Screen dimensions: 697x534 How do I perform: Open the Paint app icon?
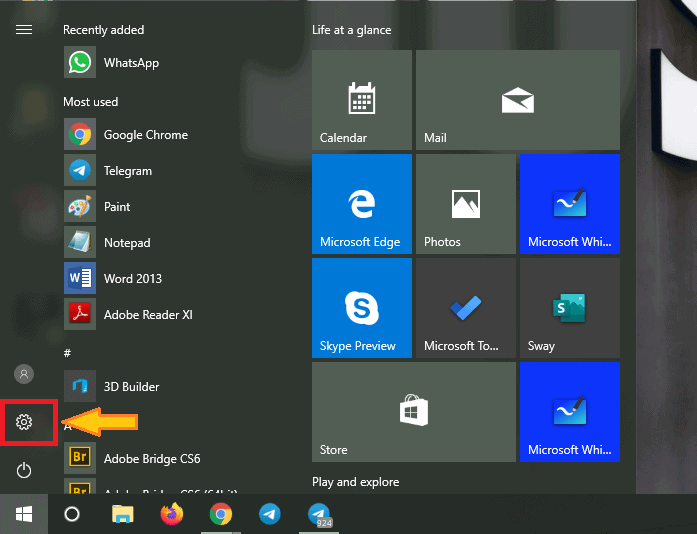coord(80,206)
